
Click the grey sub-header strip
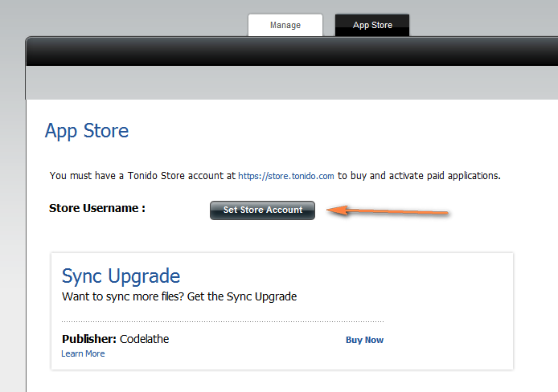[292, 83]
